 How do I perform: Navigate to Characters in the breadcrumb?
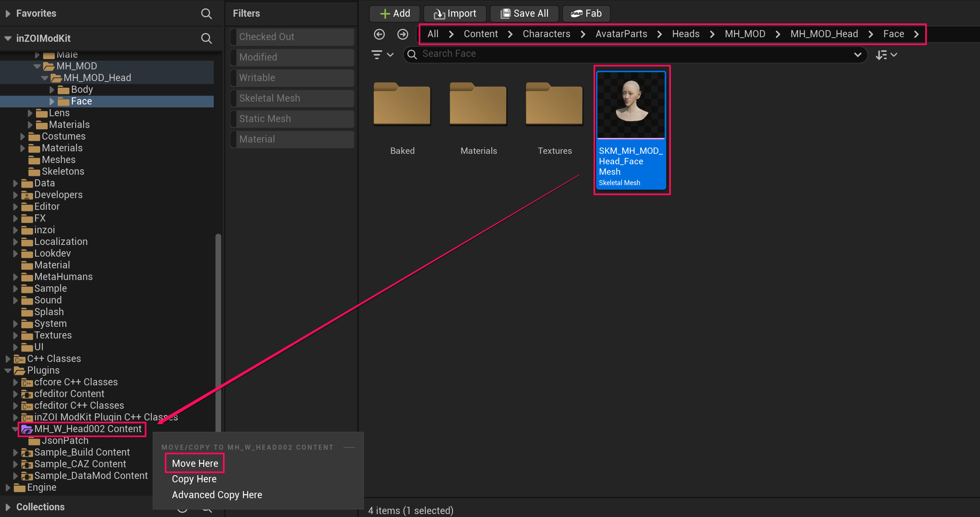pos(546,34)
